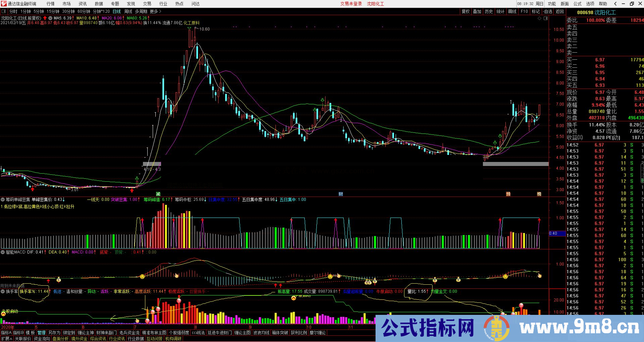Image resolution: width=644 pixels, height=342 pixels.
Task: Click the 通达信 logo icon
Action: [x=3, y=4]
